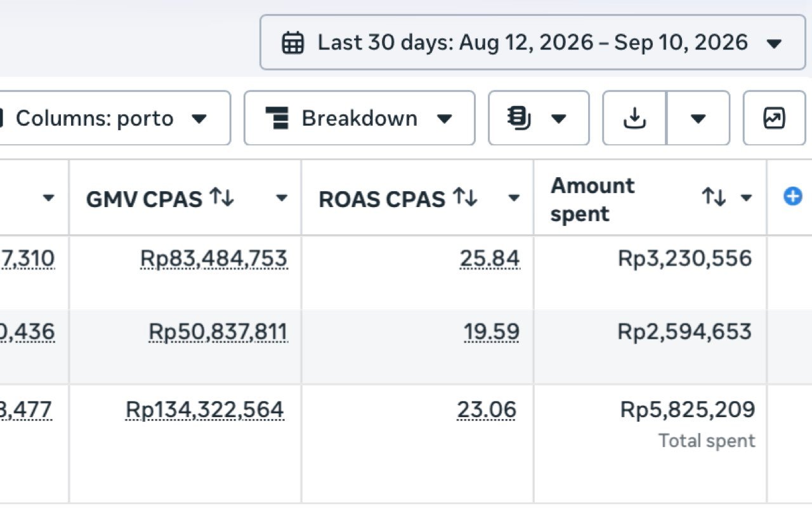Click the export download icon button

point(634,118)
